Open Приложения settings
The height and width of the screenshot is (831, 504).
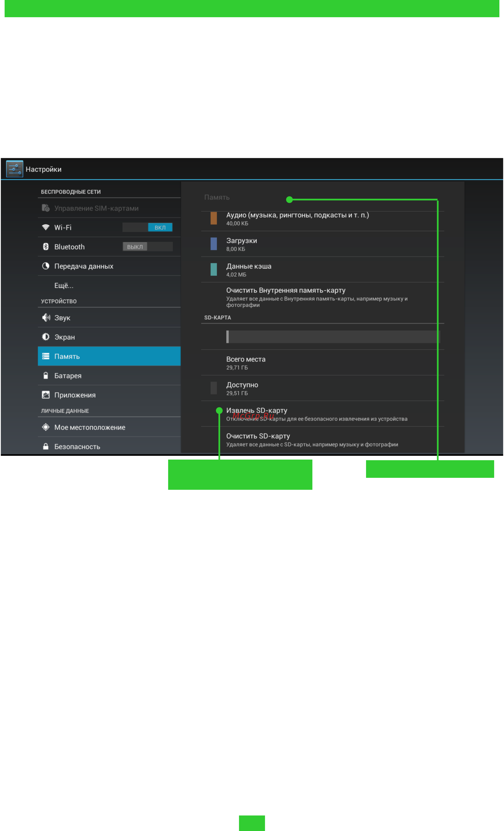coord(109,395)
